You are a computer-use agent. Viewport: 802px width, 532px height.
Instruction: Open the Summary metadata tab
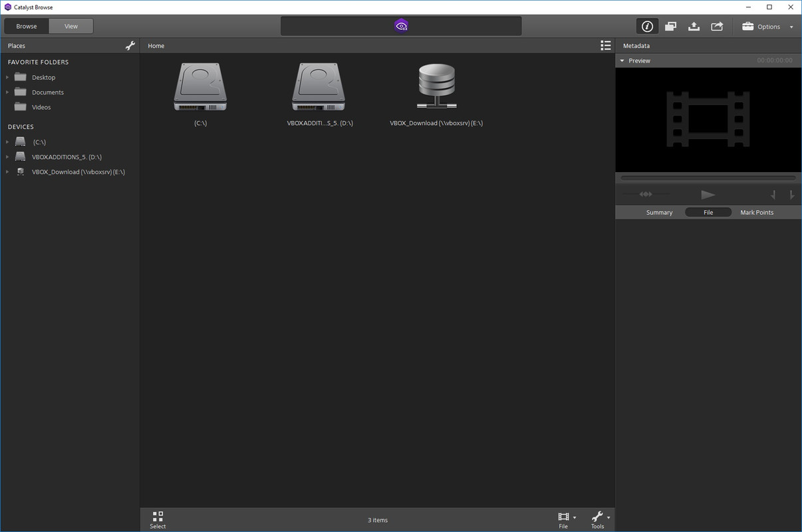pos(659,212)
